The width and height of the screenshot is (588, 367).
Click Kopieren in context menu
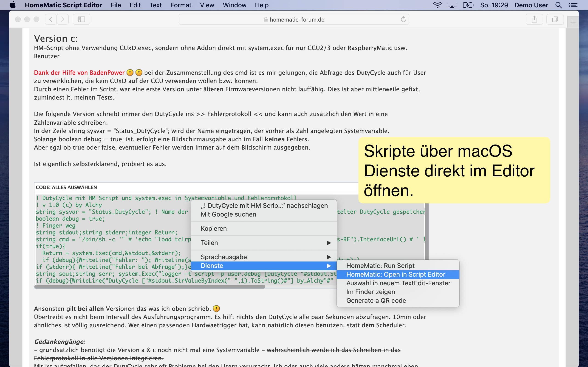tap(214, 229)
